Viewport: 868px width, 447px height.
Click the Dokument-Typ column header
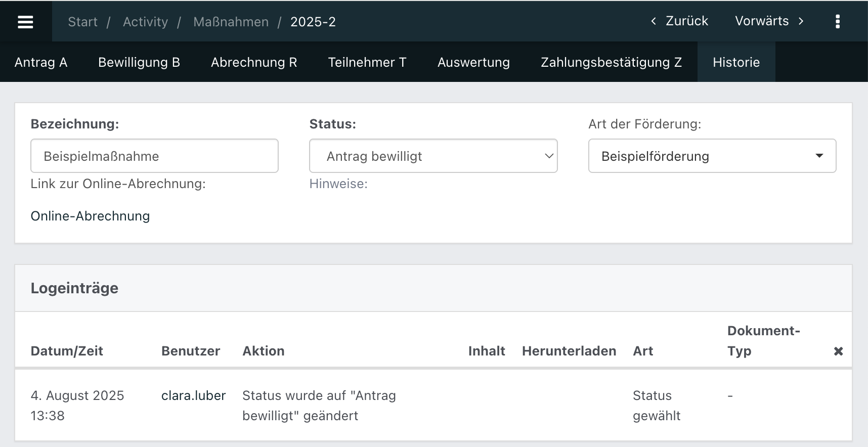coord(764,341)
